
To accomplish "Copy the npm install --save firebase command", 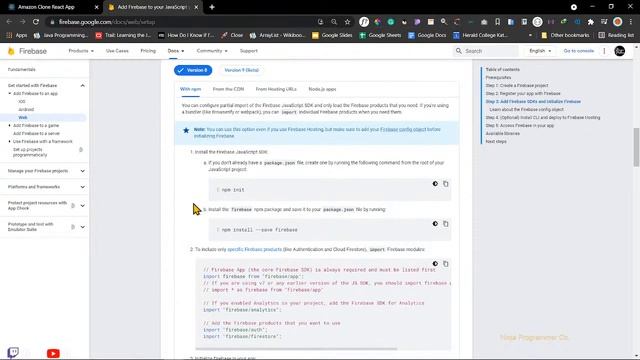I will point(446,224).
